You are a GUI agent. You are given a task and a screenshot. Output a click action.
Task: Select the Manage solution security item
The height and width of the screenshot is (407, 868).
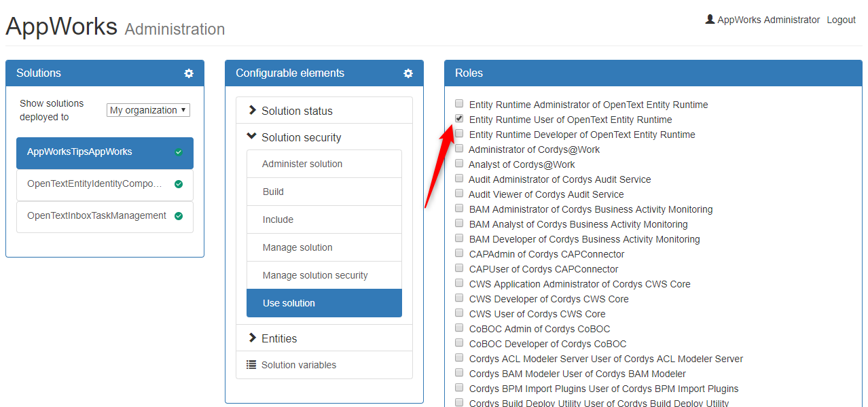[x=315, y=275]
